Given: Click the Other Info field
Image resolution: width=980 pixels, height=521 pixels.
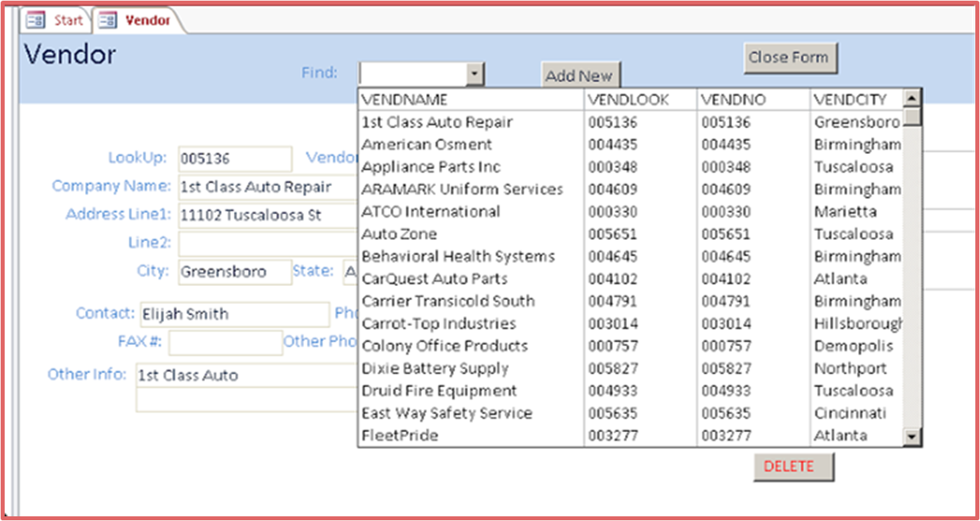Looking at the screenshot, I should click(247, 375).
